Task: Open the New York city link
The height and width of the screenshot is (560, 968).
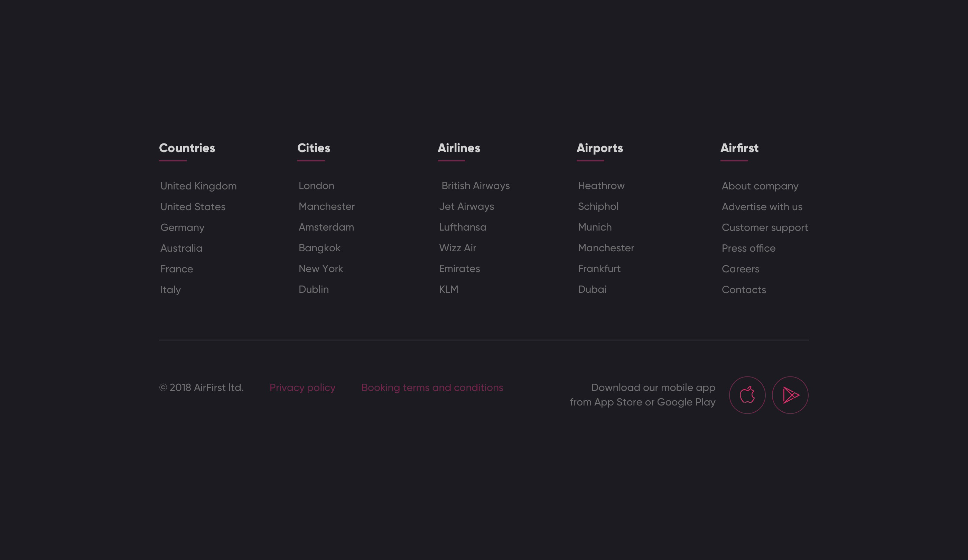Action: (321, 269)
